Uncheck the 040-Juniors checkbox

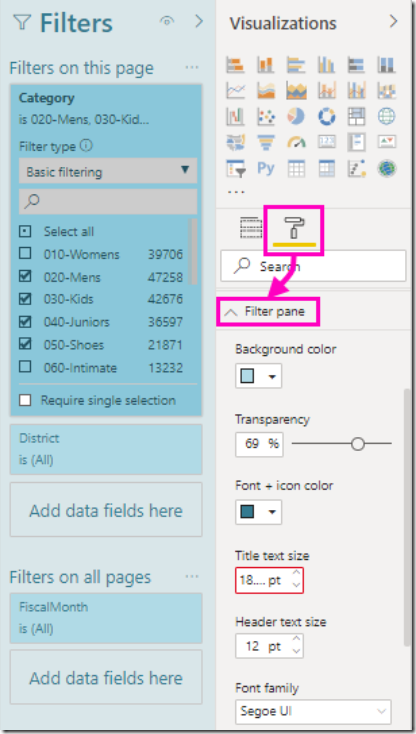pos(25,322)
